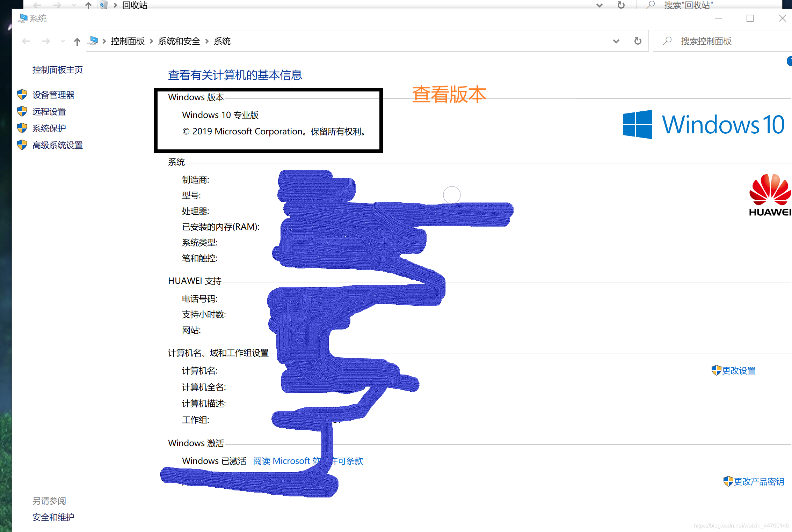Open 安全和维护 under 另请参阅

pos(53,517)
